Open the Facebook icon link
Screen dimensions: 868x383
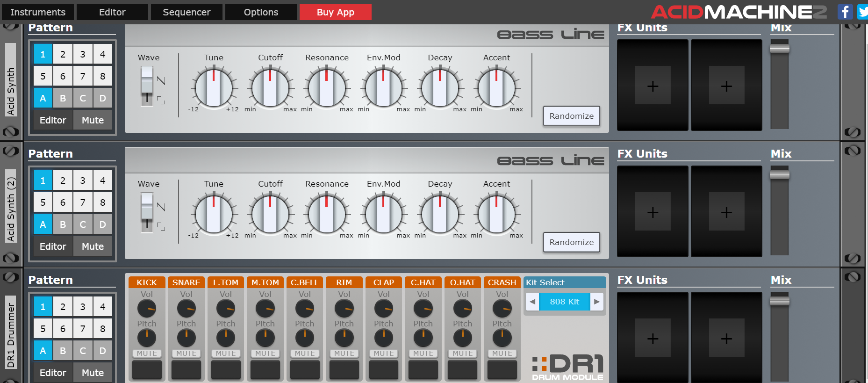(845, 12)
